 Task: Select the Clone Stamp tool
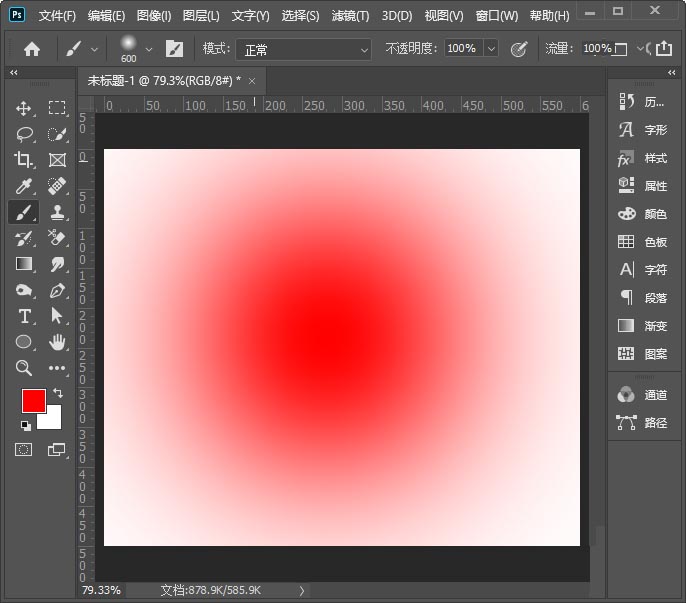(x=57, y=212)
